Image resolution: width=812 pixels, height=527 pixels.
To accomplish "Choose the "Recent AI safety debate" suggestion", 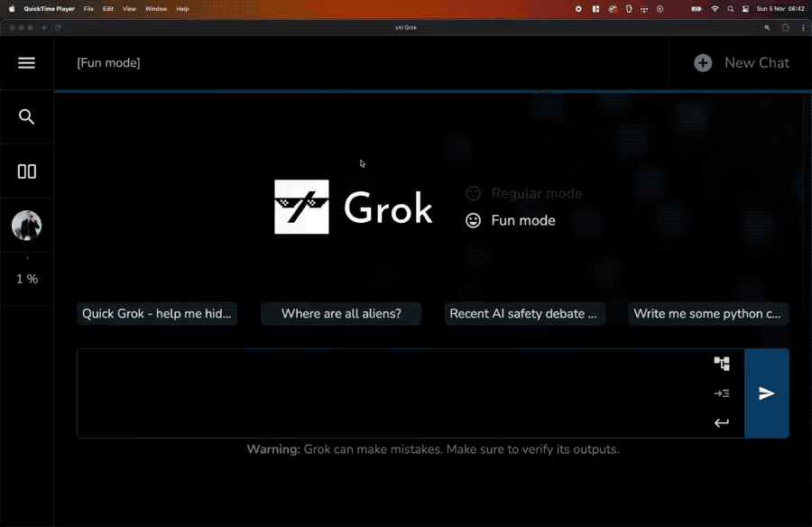I will (x=524, y=313).
